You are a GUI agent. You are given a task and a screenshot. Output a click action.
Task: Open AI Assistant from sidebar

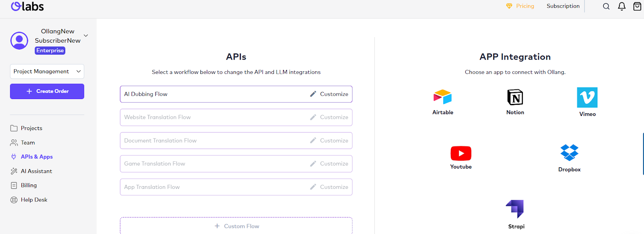point(36,171)
